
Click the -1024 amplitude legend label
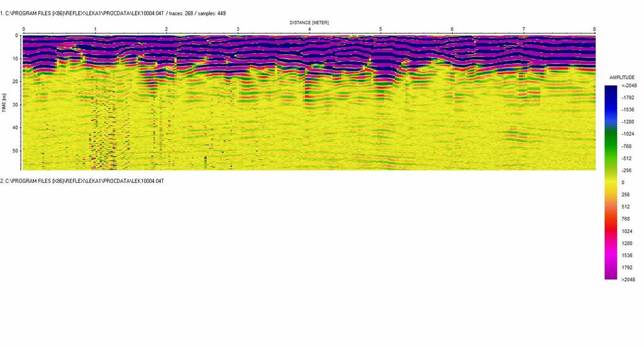click(x=629, y=134)
